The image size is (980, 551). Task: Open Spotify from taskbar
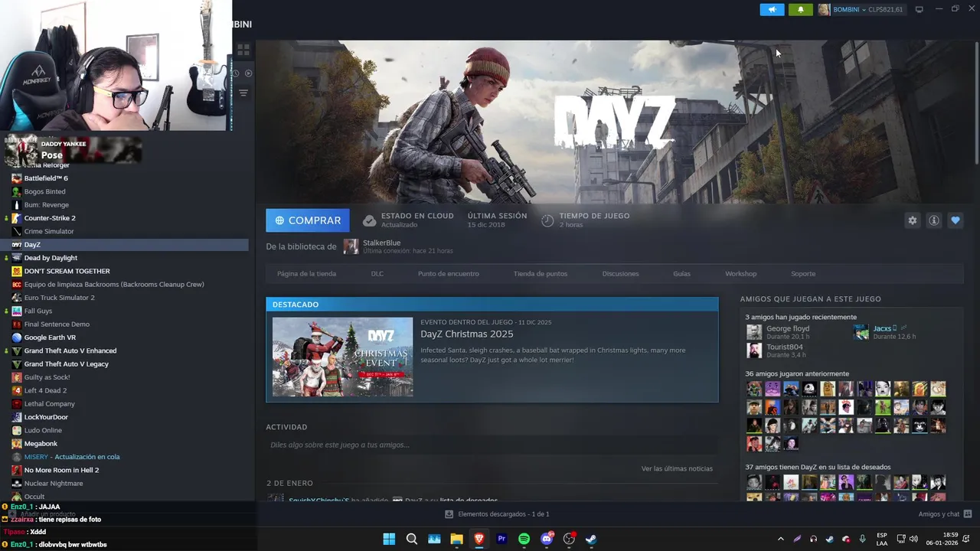524,539
